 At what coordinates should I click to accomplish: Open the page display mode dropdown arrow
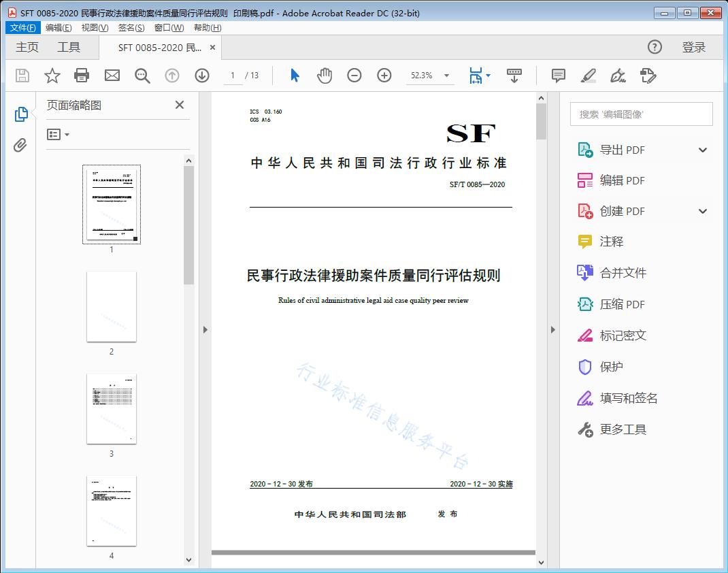(487, 76)
